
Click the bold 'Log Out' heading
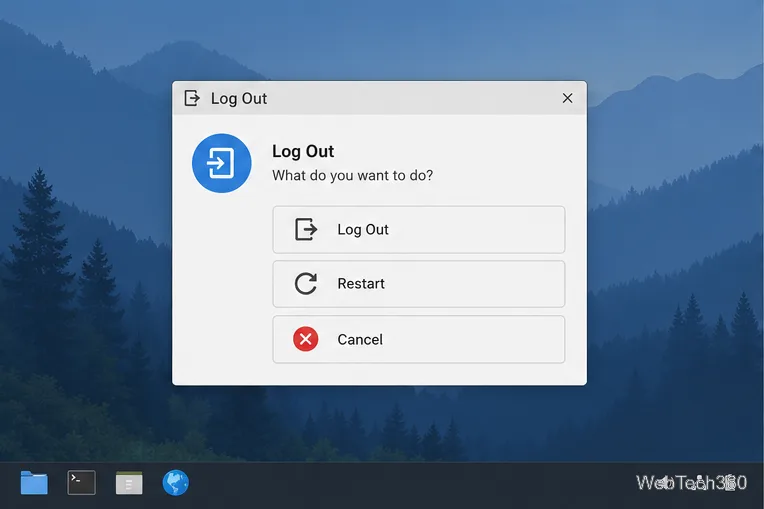[303, 151]
